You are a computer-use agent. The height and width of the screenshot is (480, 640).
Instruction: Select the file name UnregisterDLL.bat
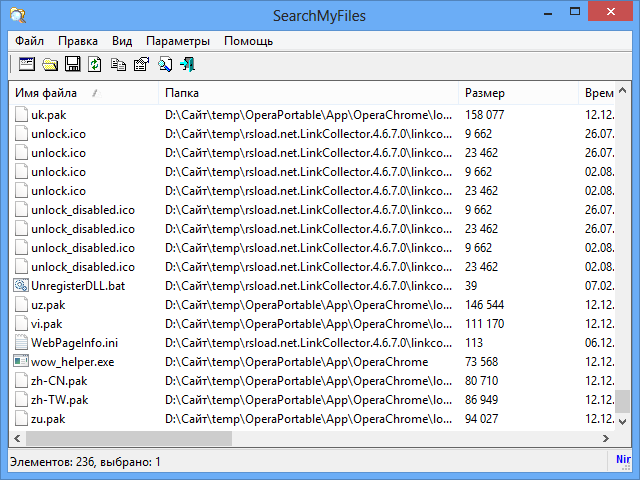coord(78,286)
